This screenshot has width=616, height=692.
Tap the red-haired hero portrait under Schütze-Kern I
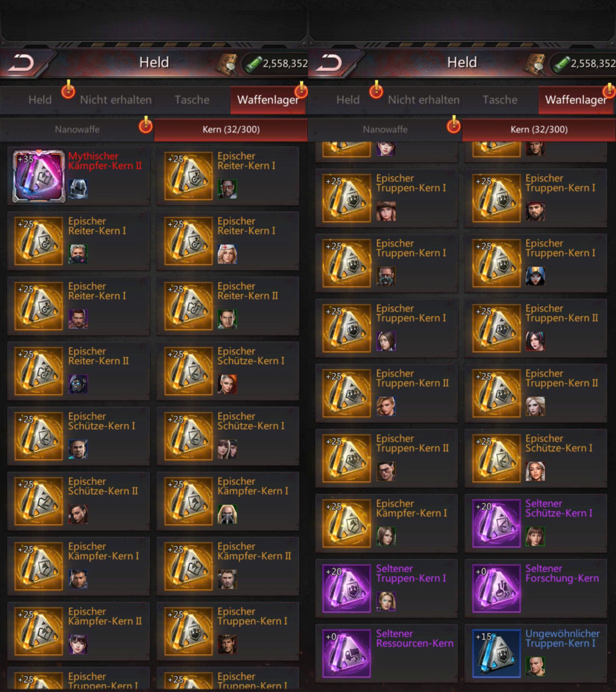click(227, 384)
